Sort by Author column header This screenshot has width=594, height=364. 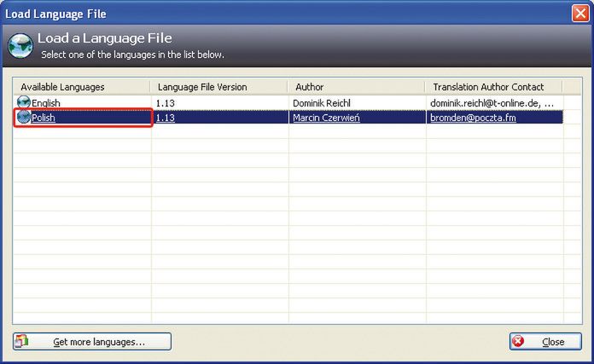coord(357,87)
